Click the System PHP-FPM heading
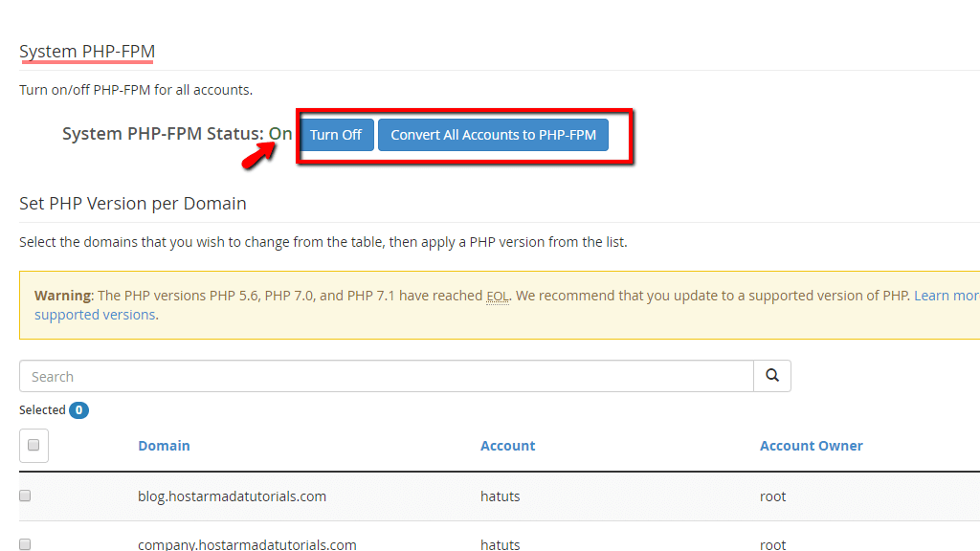 pos(87,52)
